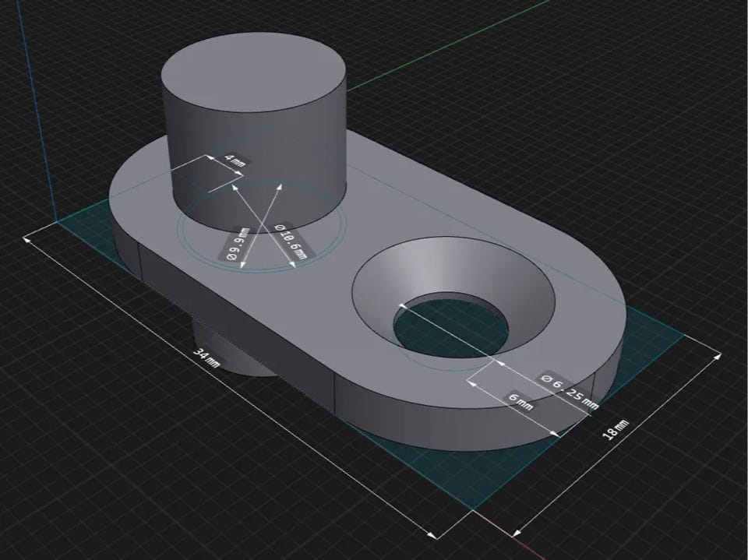The height and width of the screenshot is (560, 748).
Task: Select the 34 mm length dimension label
Action: (206, 357)
